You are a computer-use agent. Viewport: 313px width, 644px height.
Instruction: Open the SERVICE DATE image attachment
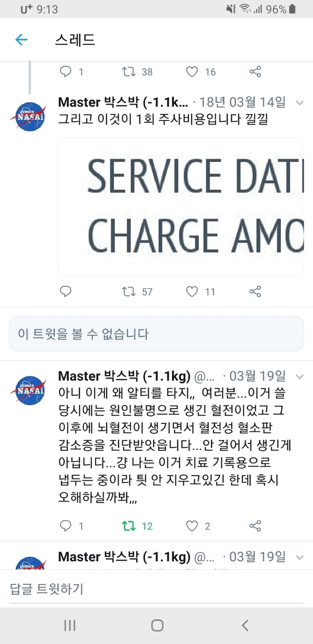[x=181, y=207]
